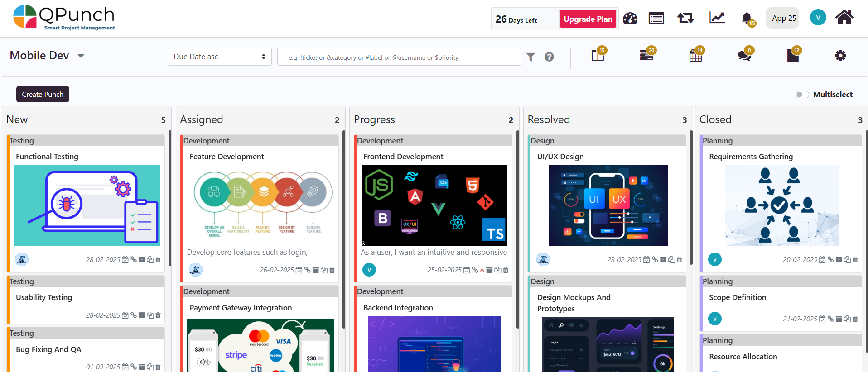Open the list view icon in header
The width and height of the screenshot is (868, 372).
(656, 18)
